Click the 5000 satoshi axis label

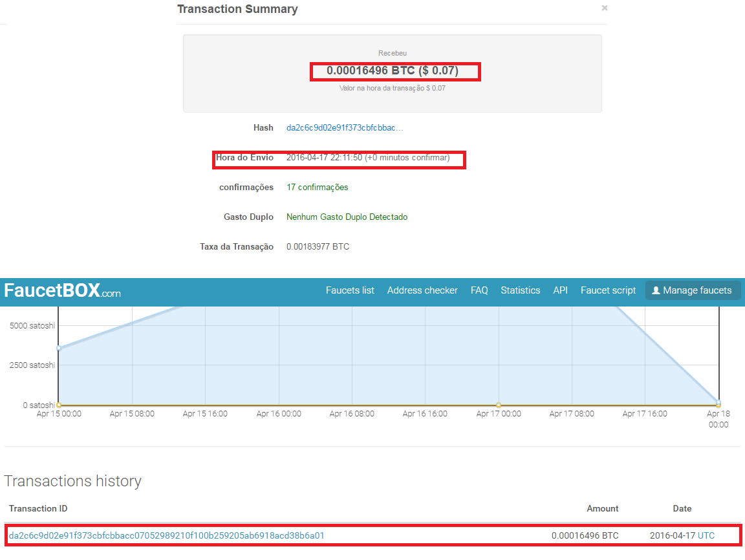(32, 326)
